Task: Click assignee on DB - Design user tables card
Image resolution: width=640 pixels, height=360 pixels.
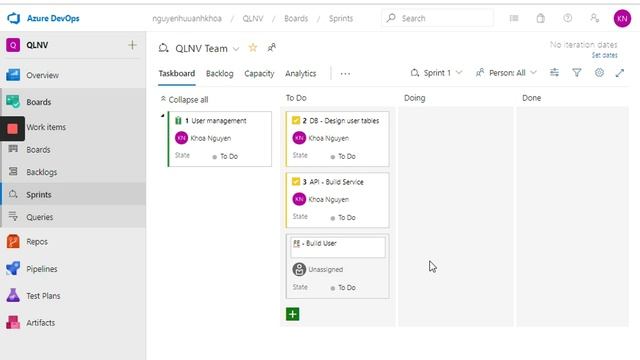Action: click(321, 138)
